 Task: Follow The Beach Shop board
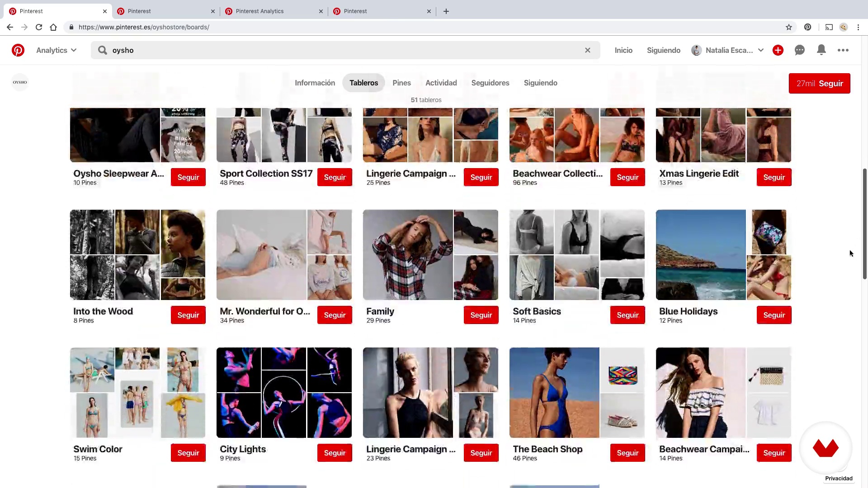627,453
